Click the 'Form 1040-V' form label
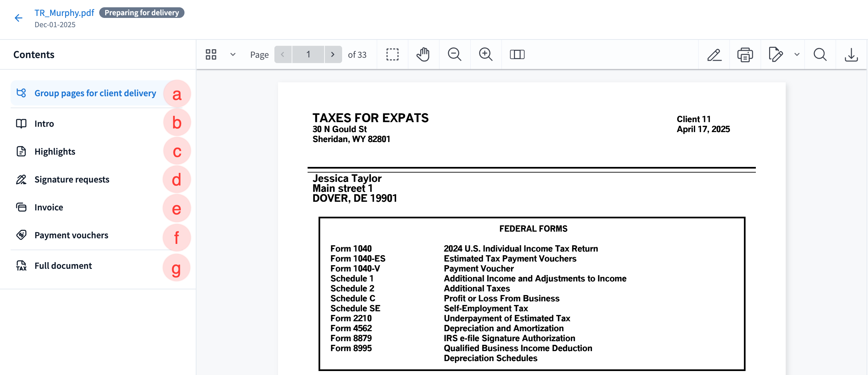 [355, 268]
